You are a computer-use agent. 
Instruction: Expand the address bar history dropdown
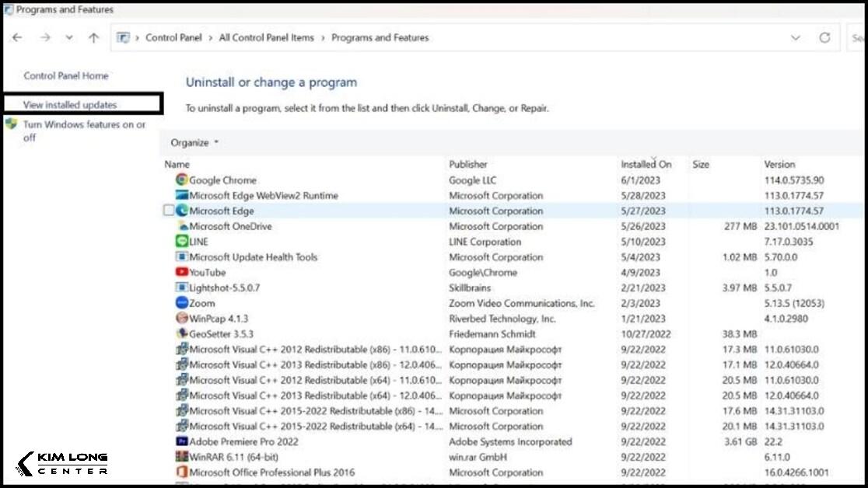(x=795, y=37)
